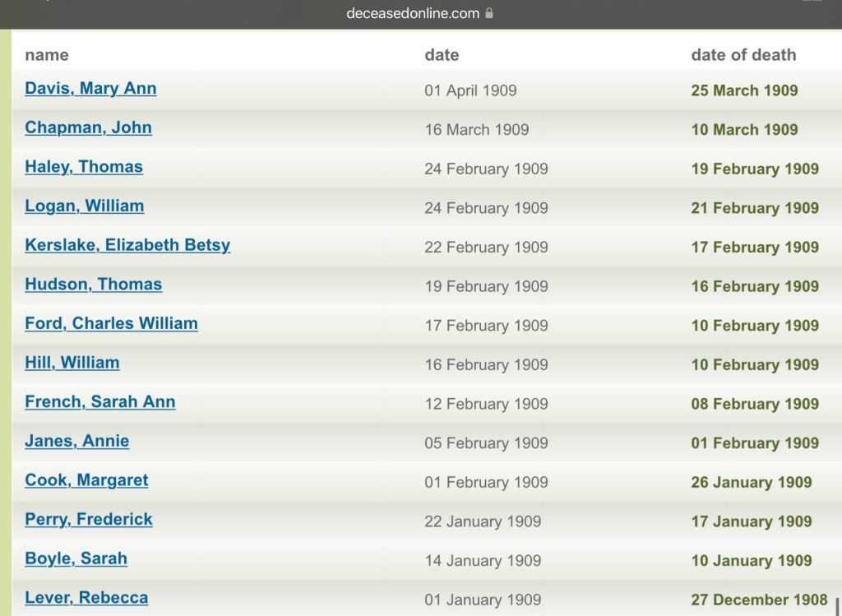The width and height of the screenshot is (842, 616).
Task: Click the 'name' column header
Action: pyautogui.click(x=47, y=55)
